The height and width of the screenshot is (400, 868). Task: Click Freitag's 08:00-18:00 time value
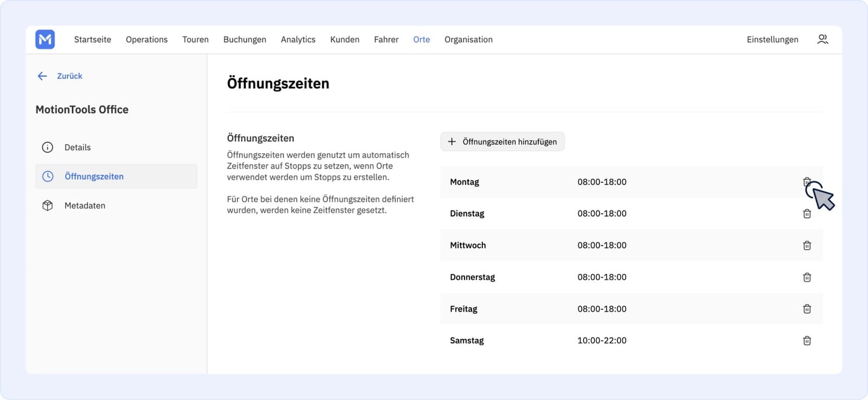(x=602, y=309)
